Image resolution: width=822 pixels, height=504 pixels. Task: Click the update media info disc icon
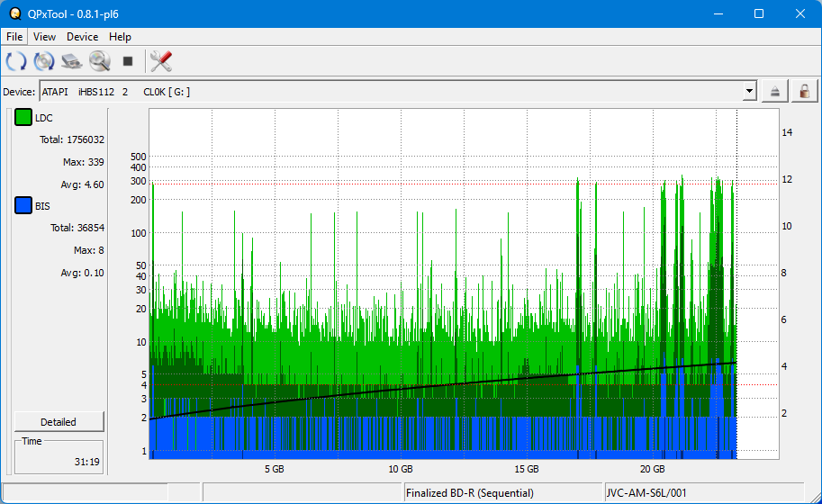pyautogui.click(x=44, y=61)
